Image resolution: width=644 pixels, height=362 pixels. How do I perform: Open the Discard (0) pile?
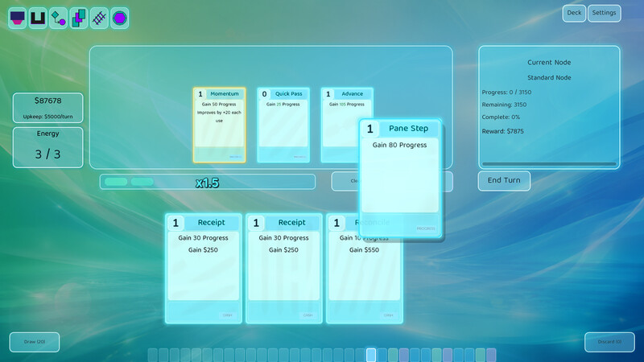click(609, 342)
